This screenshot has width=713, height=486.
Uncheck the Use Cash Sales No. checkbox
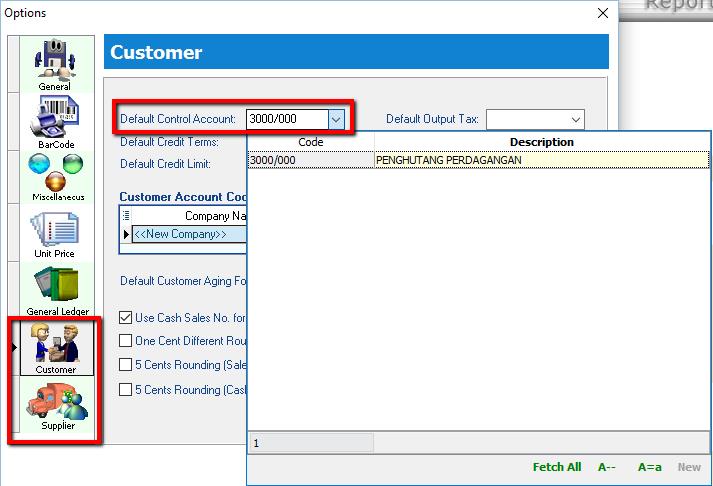126,318
